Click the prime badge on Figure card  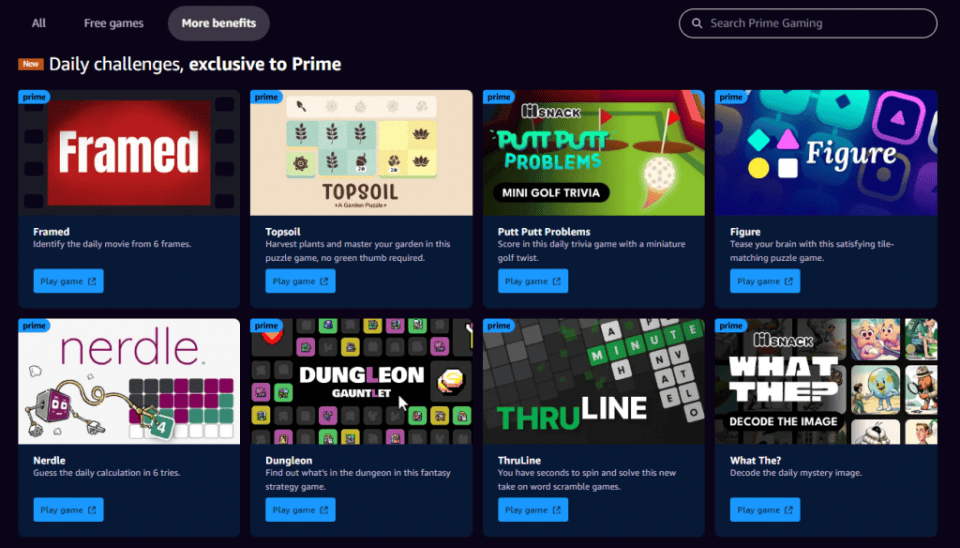click(730, 97)
